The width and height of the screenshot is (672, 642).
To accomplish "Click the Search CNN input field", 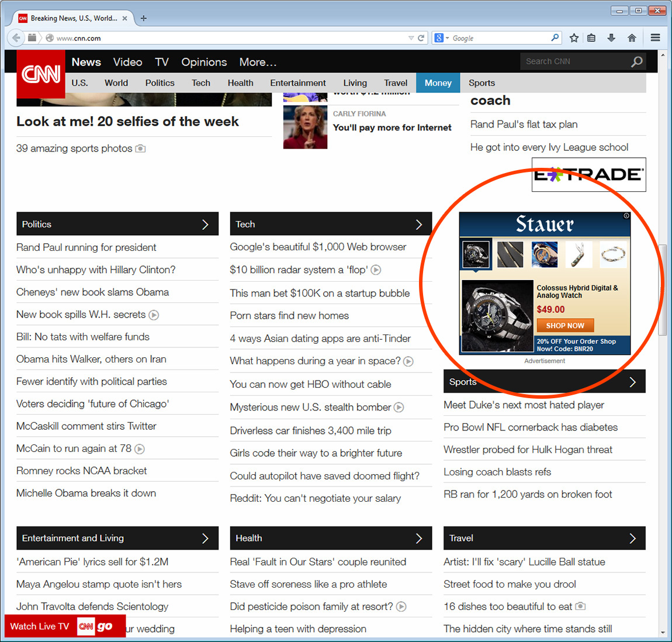I will pos(576,62).
